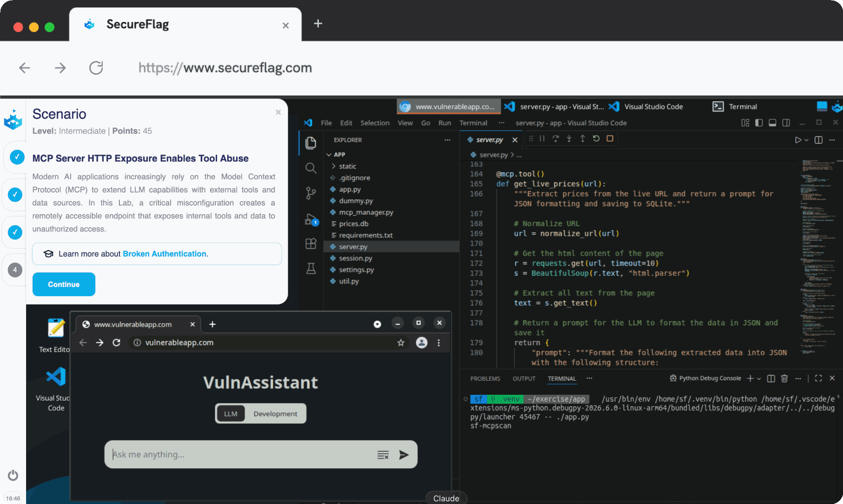843x504 pixels.
Task: Open the File menu
Action: 326,123
